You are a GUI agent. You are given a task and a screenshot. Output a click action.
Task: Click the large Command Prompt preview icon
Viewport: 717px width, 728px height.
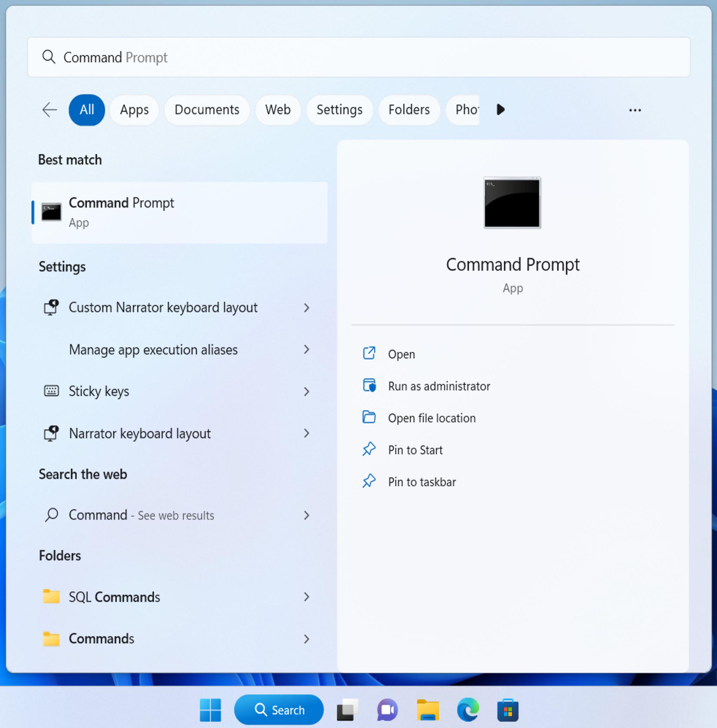tap(512, 203)
